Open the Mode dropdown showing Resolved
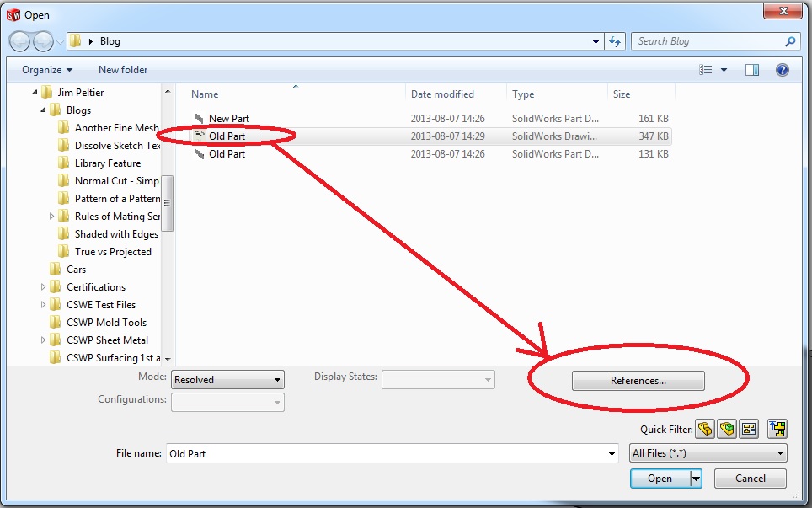The image size is (812, 508). coord(227,379)
